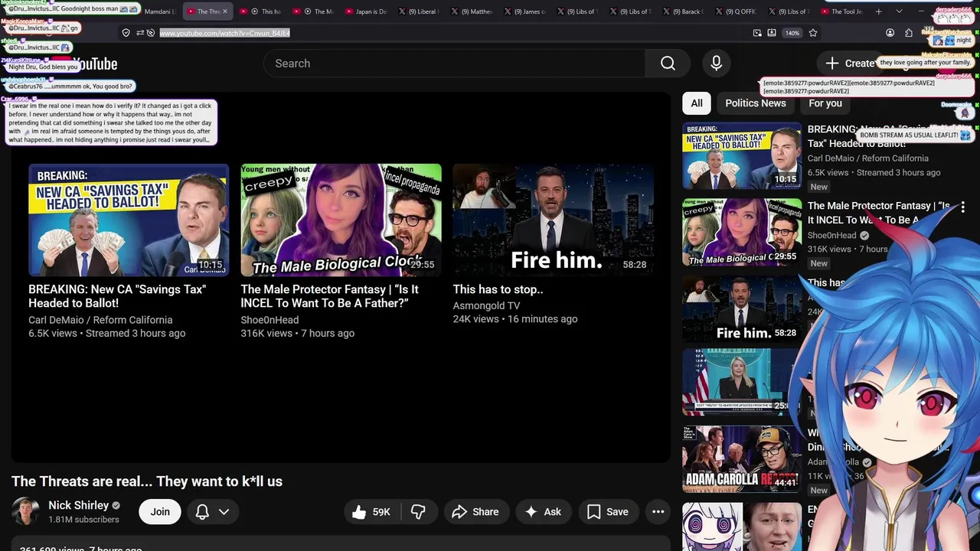980x551 pixels.
Task: Switch to the '(9) Barack' X tab
Action: click(682, 11)
